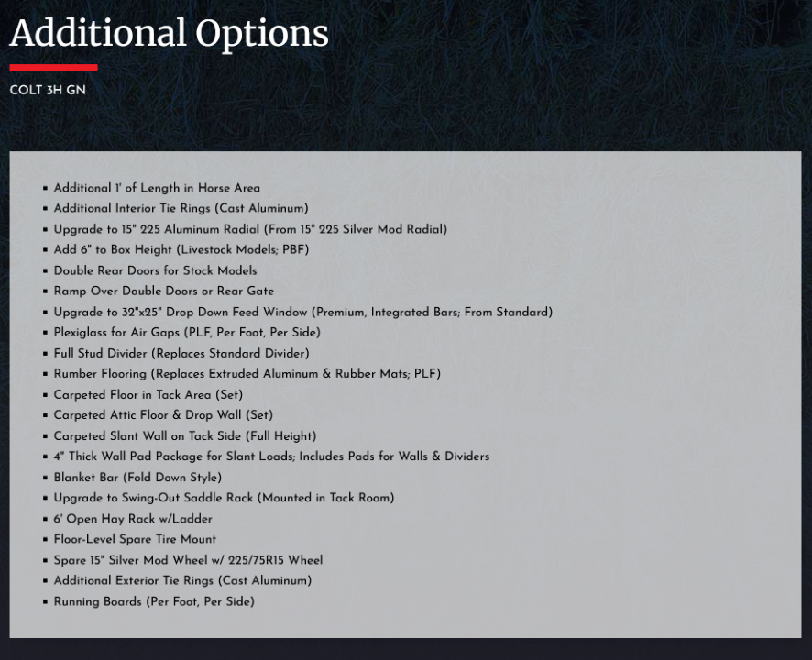Screen dimensions: 812x660
Task: Click Upgrade to Swing-Out Saddle Rack item
Action: [x=224, y=498]
